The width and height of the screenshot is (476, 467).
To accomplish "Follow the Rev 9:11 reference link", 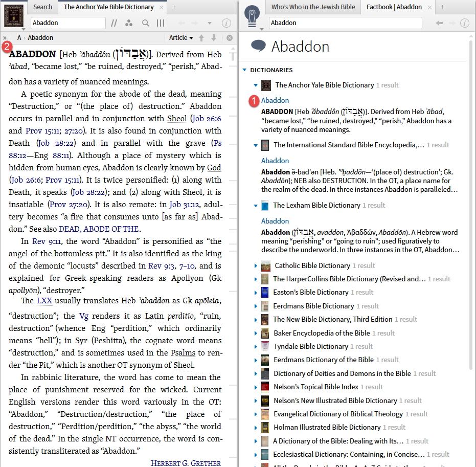I will [x=47, y=242].
